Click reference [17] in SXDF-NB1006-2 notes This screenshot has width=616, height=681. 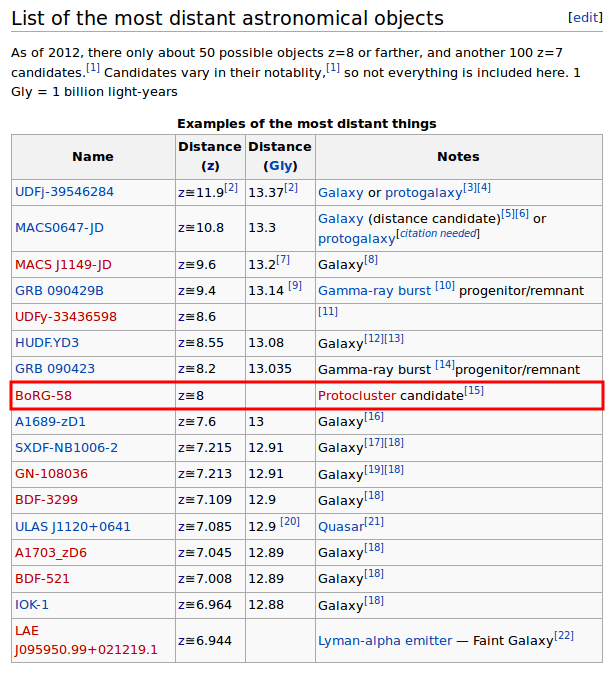[x=374, y=443]
